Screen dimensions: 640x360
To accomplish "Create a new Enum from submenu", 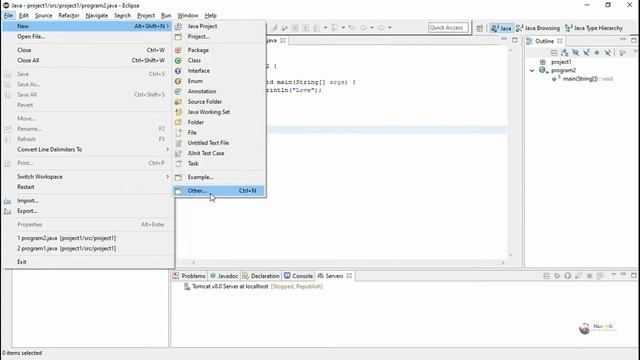I will 219,81.
